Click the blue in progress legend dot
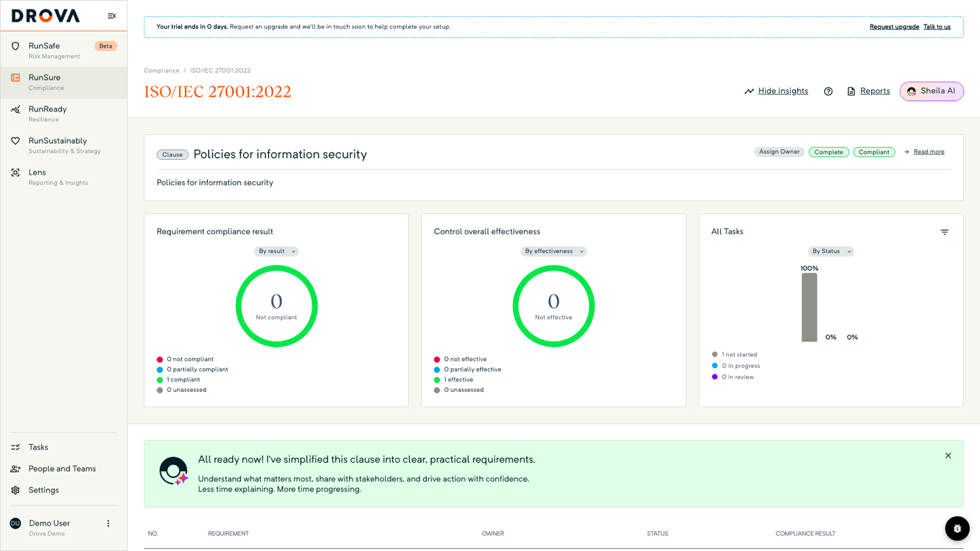This screenshot has width=980, height=551. [x=715, y=366]
